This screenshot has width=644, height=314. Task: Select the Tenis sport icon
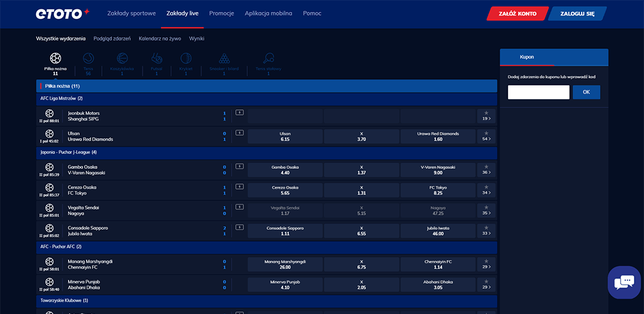(87, 60)
